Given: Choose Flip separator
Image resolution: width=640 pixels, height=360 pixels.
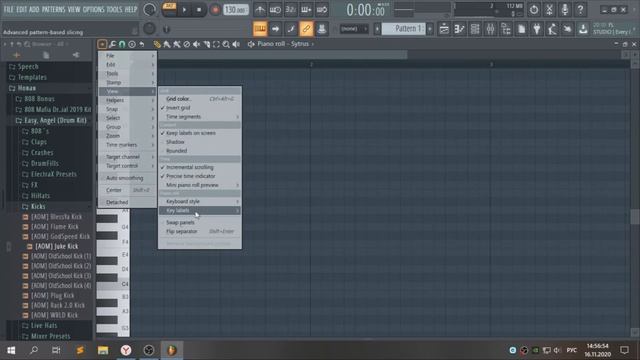Looking at the screenshot, I should pos(200,231).
